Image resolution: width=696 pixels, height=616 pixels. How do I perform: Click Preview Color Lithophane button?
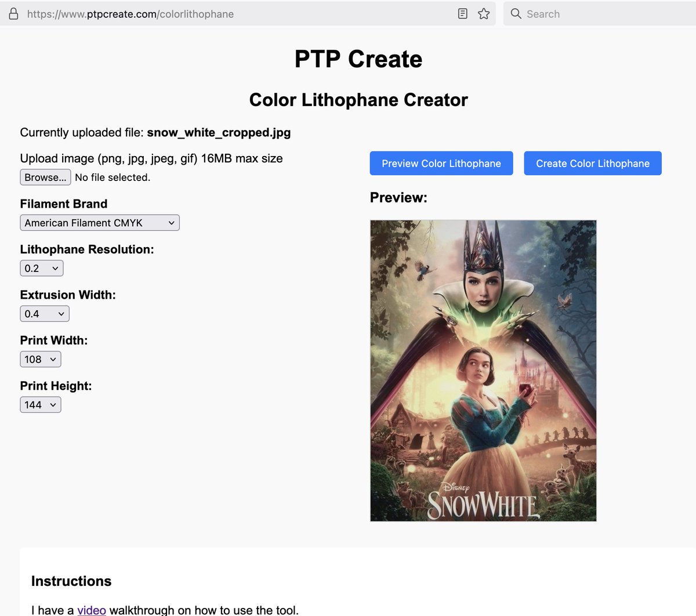click(441, 164)
